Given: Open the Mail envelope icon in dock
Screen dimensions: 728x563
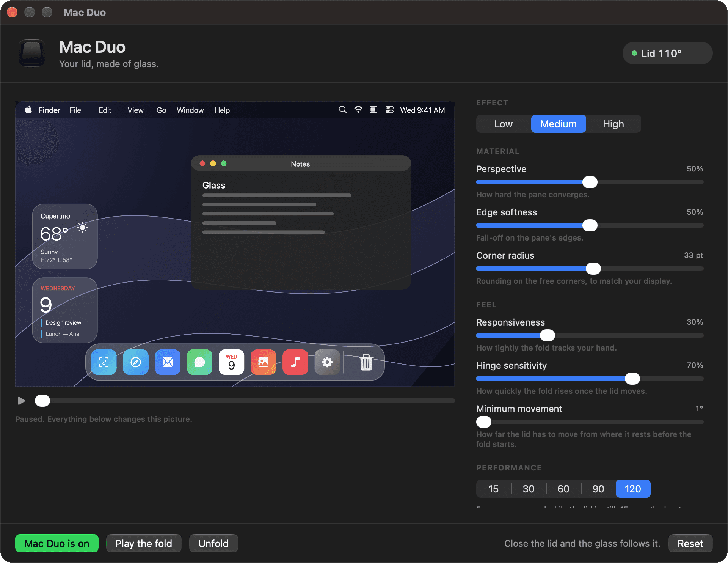Looking at the screenshot, I should tap(168, 362).
